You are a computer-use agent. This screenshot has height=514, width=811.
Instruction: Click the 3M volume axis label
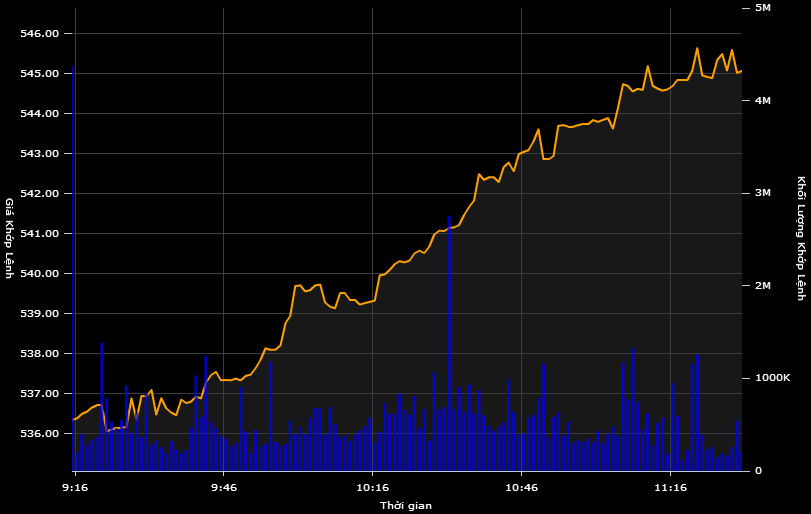click(763, 193)
